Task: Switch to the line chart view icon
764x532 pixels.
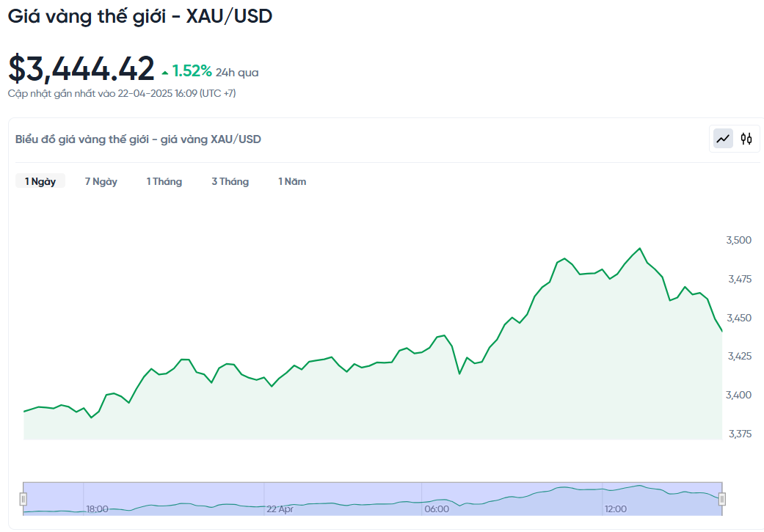Action: (724, 139)
